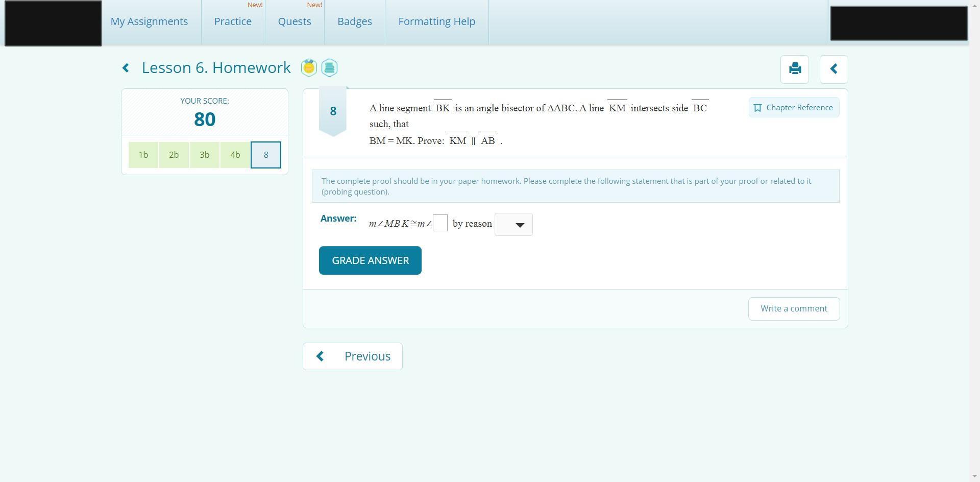The image size is (980, 482).
Task: Click Write a comment button
Action: (794, 309)
